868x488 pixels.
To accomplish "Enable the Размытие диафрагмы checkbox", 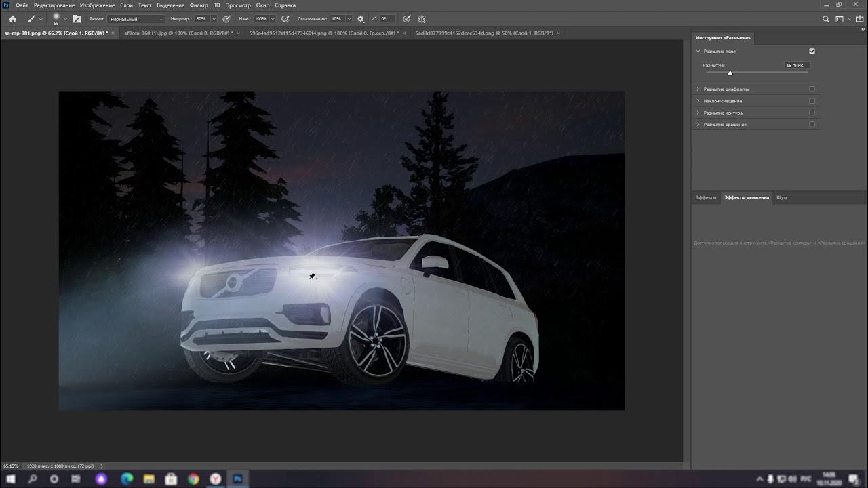I will tap(812, 89).
